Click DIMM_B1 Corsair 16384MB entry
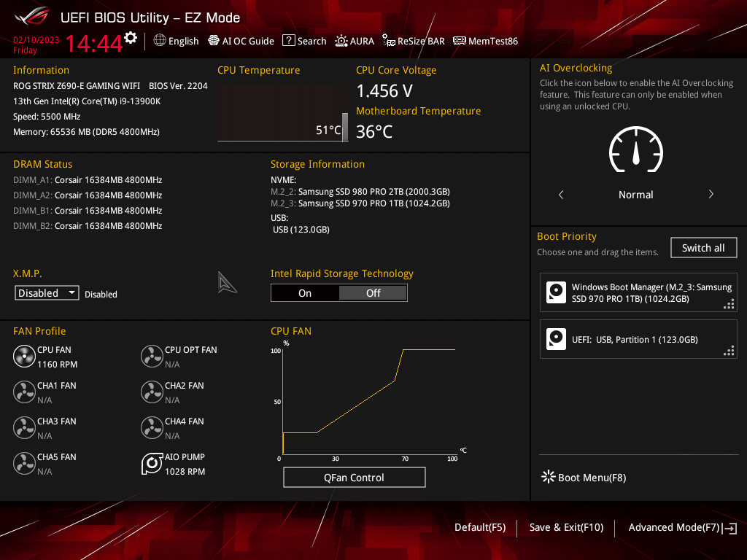This screenshot has width=747, height=560. coord(88,211)
